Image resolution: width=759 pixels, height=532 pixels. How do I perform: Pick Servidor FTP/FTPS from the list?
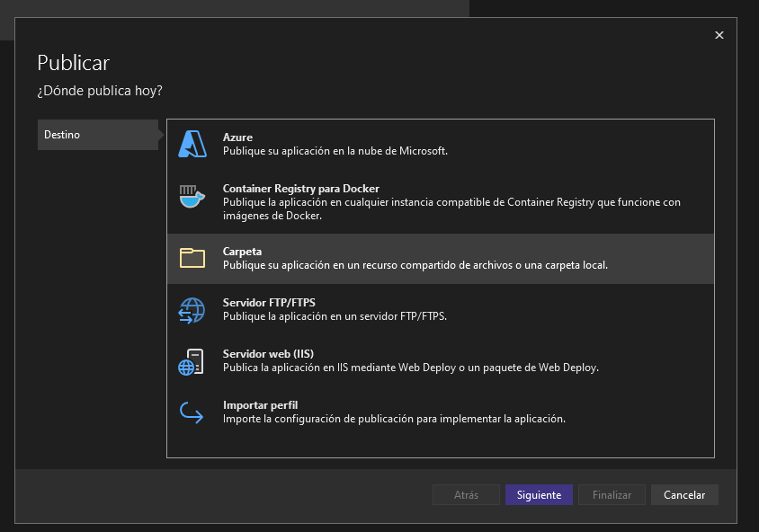coord(405,309)
